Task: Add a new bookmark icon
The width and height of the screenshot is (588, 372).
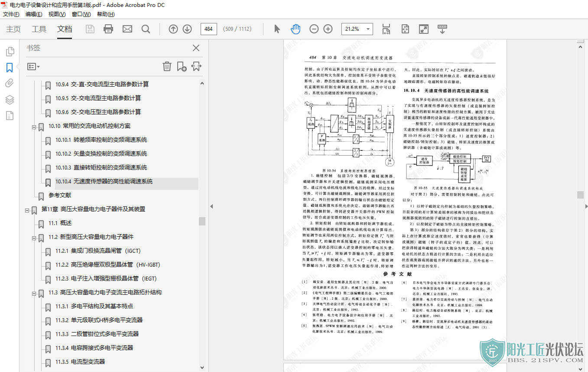Action: point(182,66)
